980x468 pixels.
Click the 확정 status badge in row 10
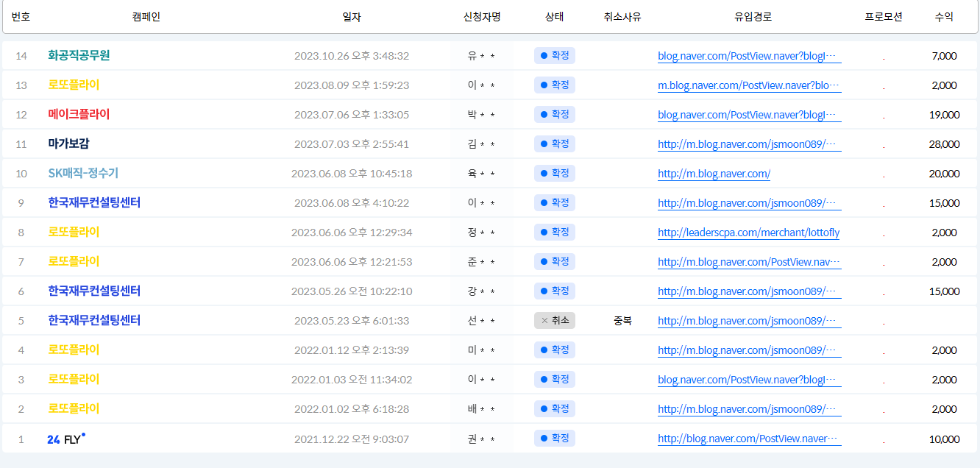555,173
